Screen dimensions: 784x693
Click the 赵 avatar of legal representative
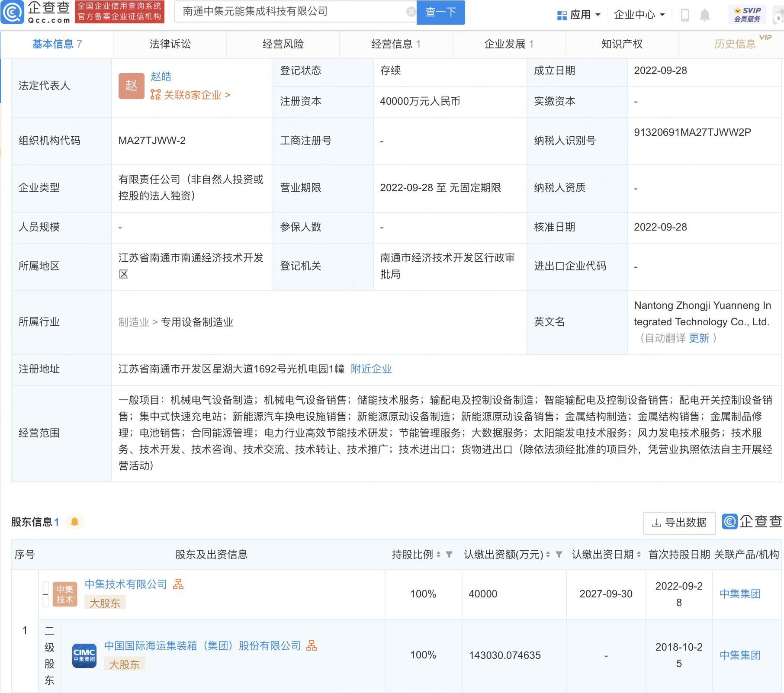point(132,86)
